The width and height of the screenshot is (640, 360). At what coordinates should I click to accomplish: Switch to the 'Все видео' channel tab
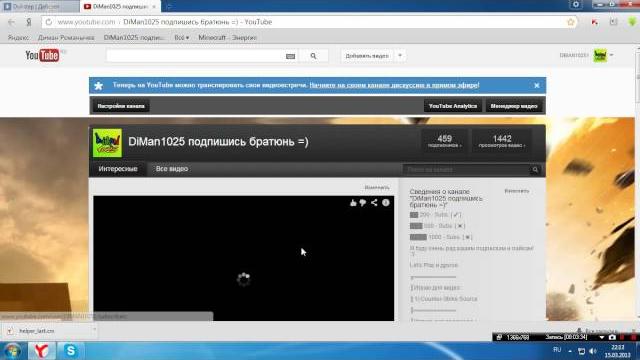pos(172,169)
